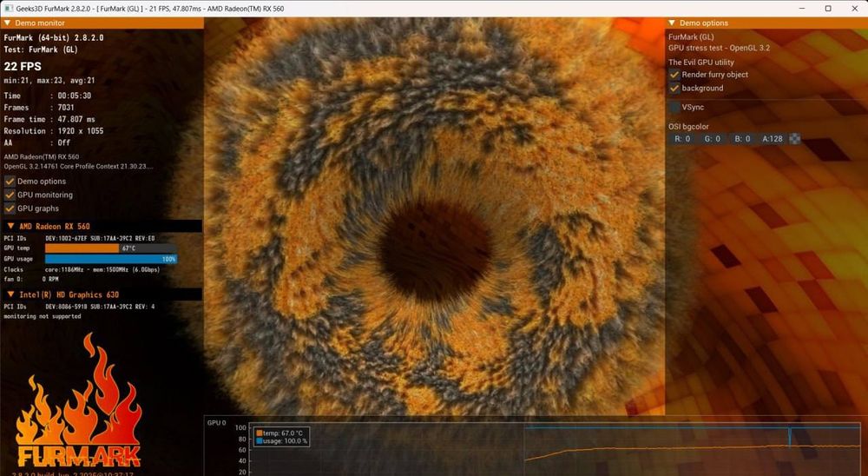Click the blue GPU usage bar
This screenshot has width=868, height=476.
(111, 259)
